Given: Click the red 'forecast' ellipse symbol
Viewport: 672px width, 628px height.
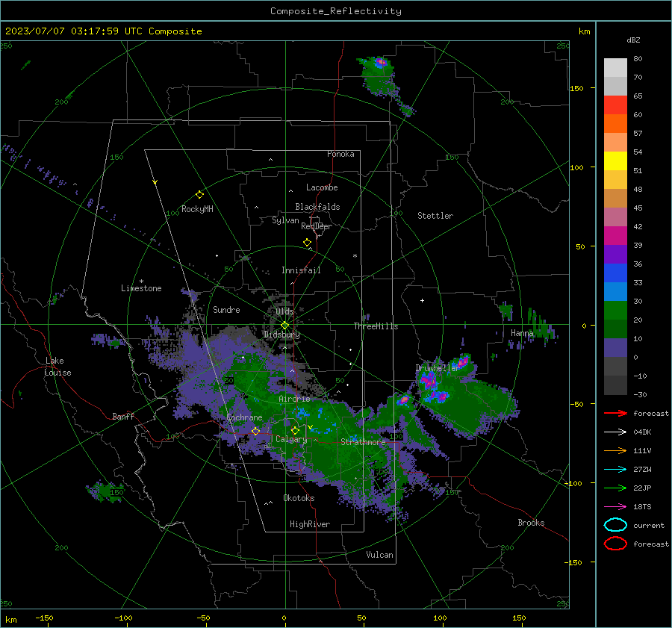Looking at the screenshot, I should coord(615,544).
